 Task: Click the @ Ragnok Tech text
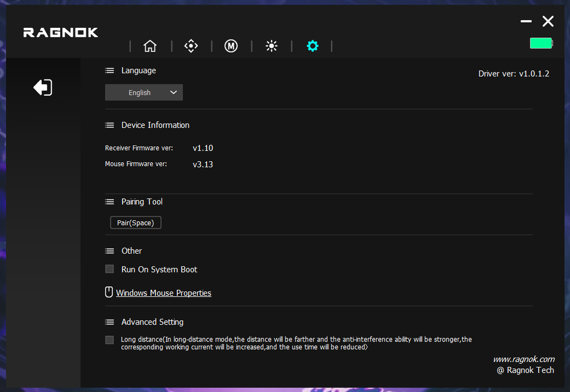coord(525,370)
